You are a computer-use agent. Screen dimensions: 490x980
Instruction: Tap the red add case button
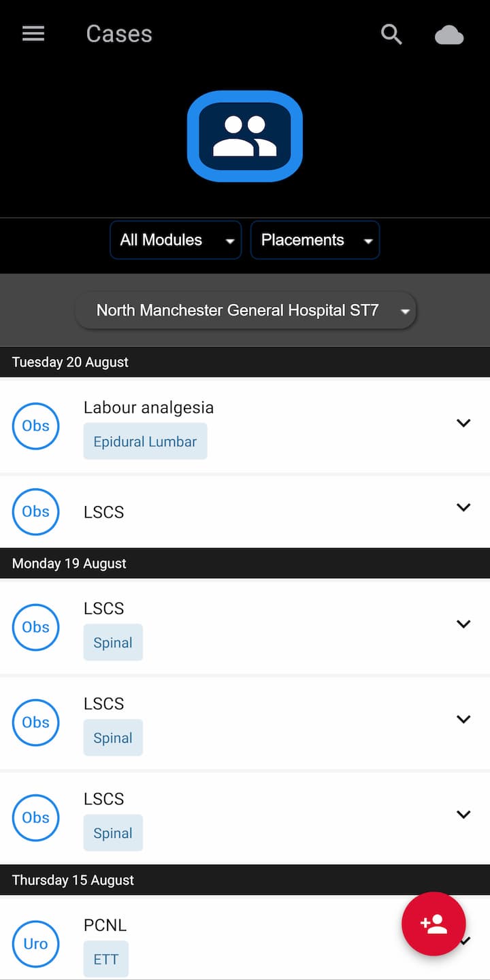click(x=434, y=924)
